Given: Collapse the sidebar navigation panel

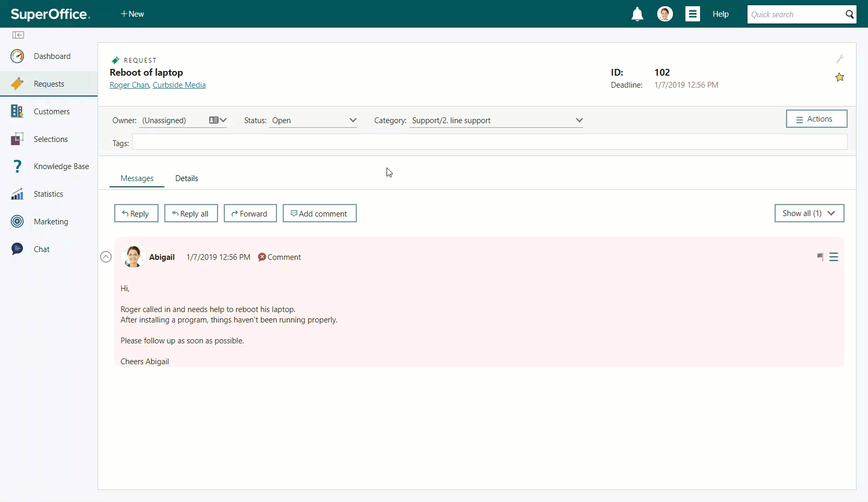Looking at the screenshot, I should coord(18,35).
